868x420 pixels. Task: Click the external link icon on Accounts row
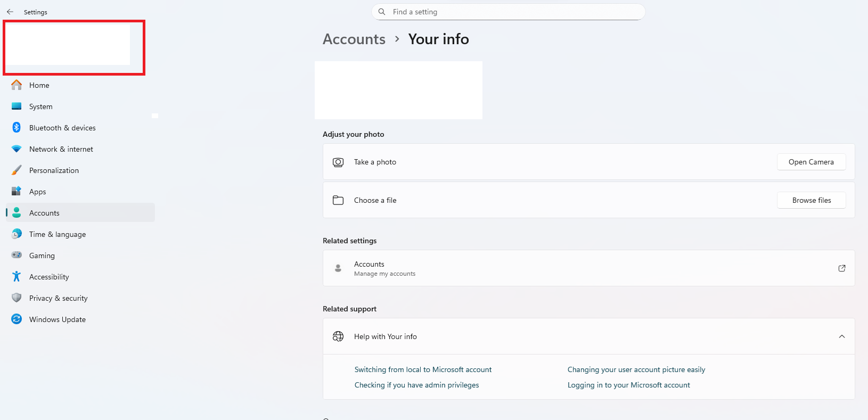click(x=842, y=268)
